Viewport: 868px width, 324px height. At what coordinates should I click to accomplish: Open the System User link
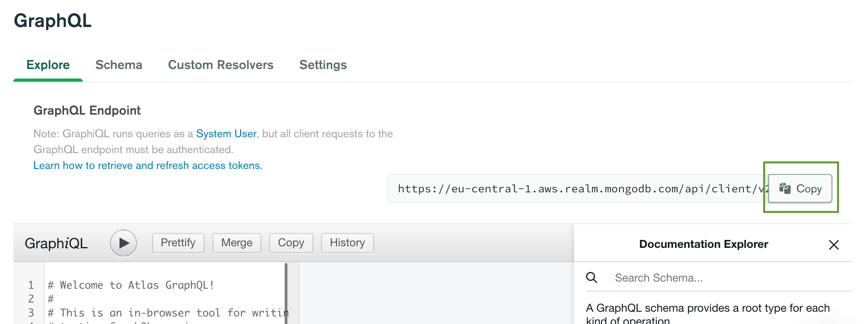(226, 134)
